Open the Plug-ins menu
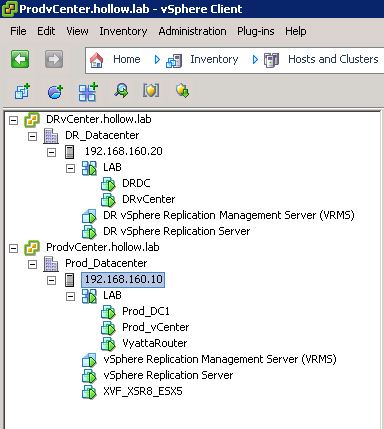 pos(256,31)
